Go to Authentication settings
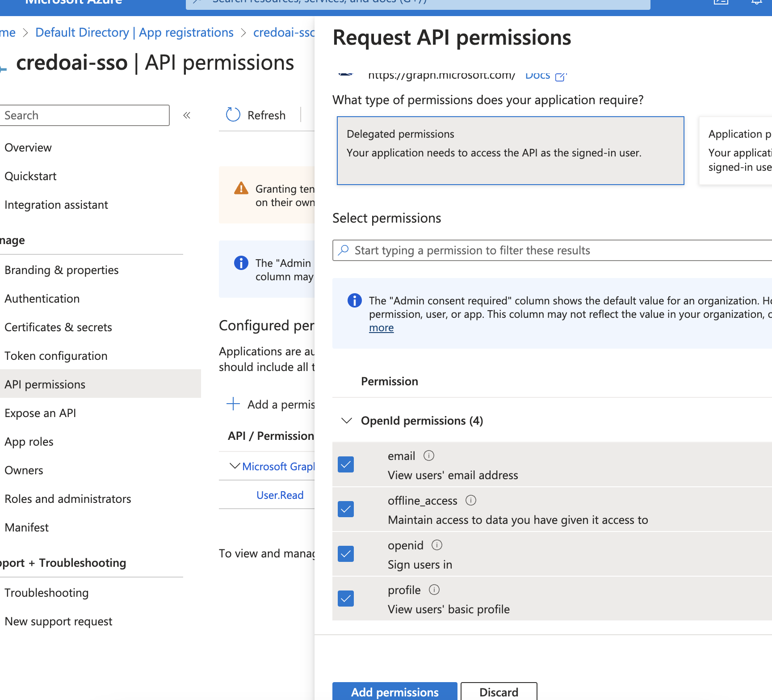 click(x=42, y=299)
